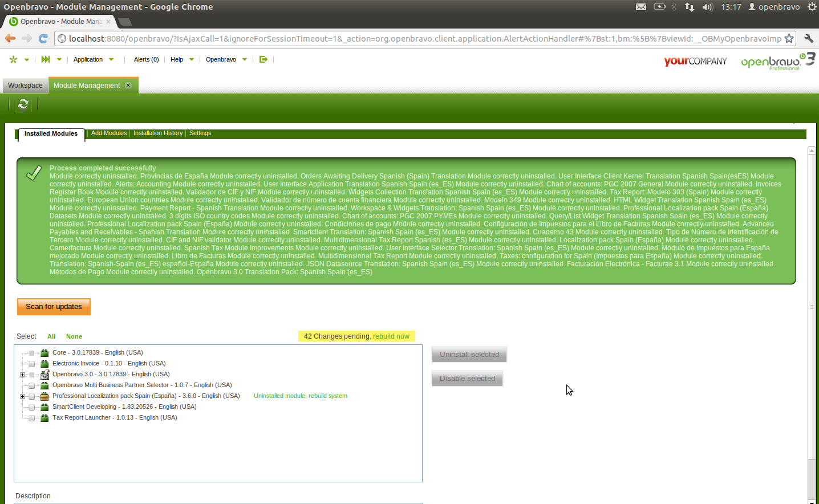Click Uninstall selected button
The height and width of the screenshot is (504, 819).
[469, 355]
